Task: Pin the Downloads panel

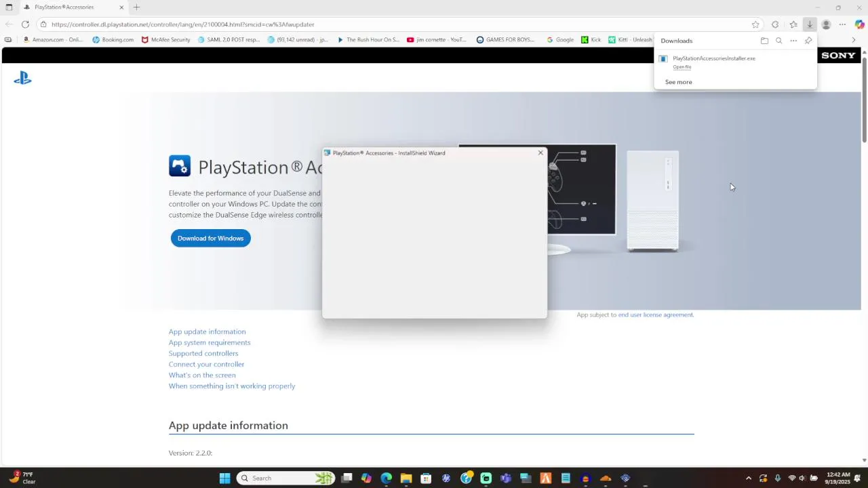Action: [x=808, y=41]
